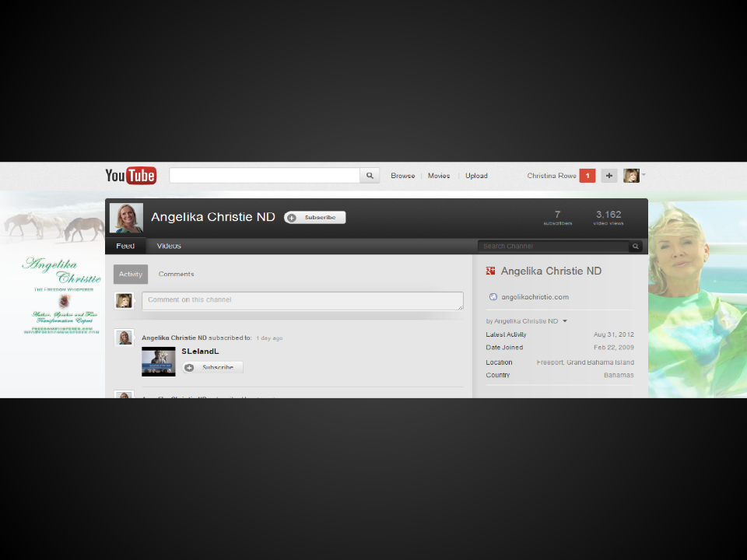Subscribe to the SLelandL channel
747x560 pixels.
pyautogui.click(x=212, y=368)
